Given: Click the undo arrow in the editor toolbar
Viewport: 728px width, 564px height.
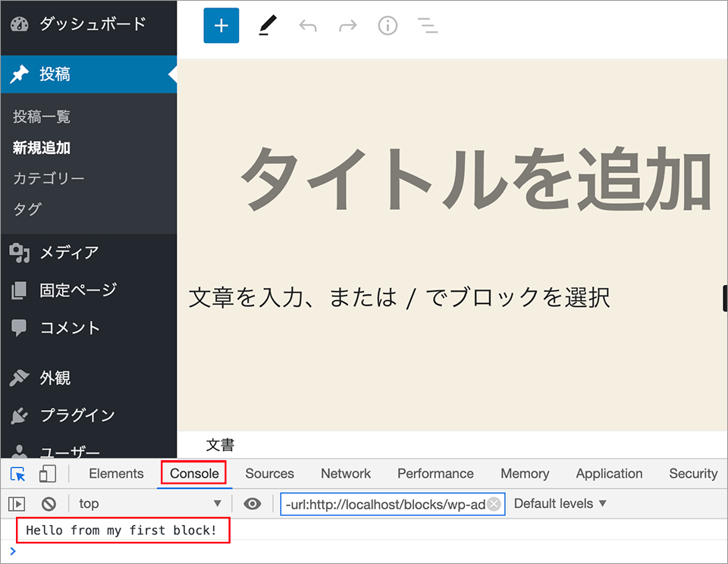Looking at the screenshot, I should [x=308, y=26].
